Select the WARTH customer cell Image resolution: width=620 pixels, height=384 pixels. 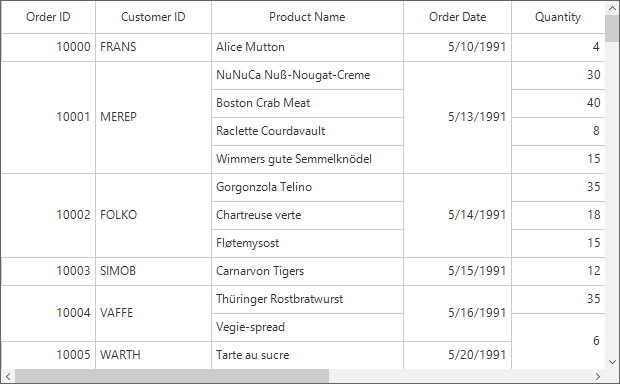(x=153, y=355)
